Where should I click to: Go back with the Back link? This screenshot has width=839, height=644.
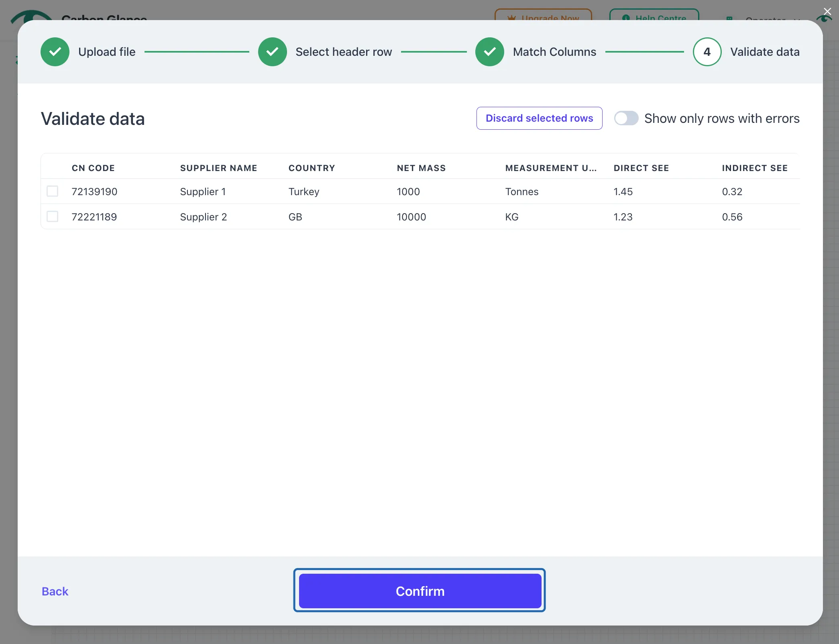(55, 591)
